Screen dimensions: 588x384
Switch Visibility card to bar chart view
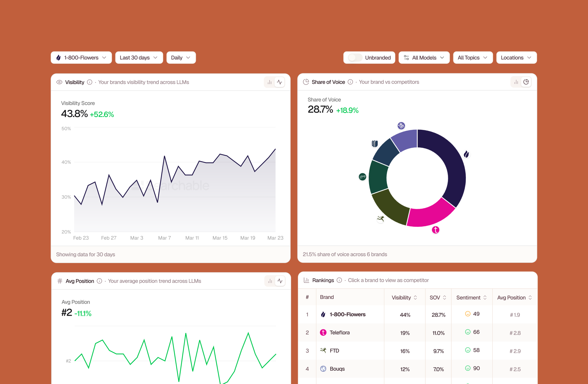270,82
